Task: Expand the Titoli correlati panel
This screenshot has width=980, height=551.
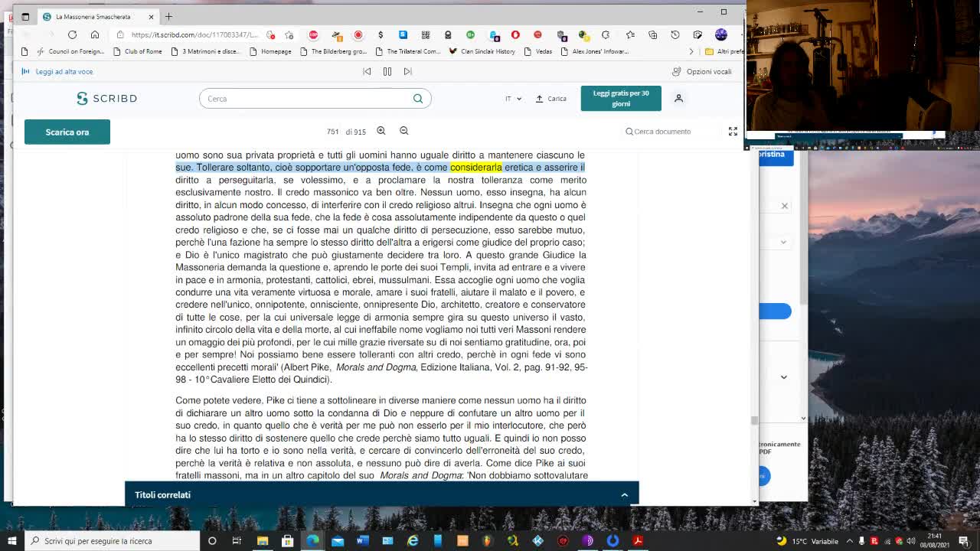Action: click(x=381, y=494)
